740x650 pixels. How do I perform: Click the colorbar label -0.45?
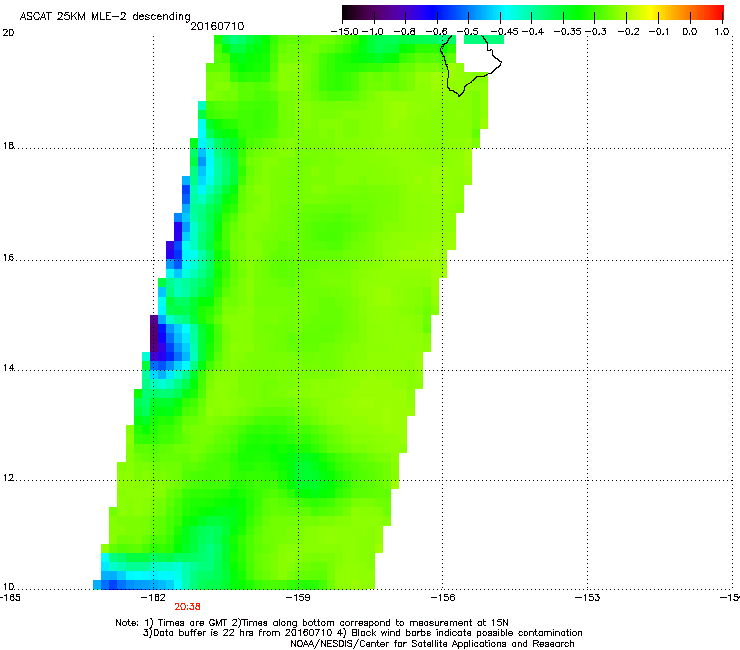click(504, 32)
